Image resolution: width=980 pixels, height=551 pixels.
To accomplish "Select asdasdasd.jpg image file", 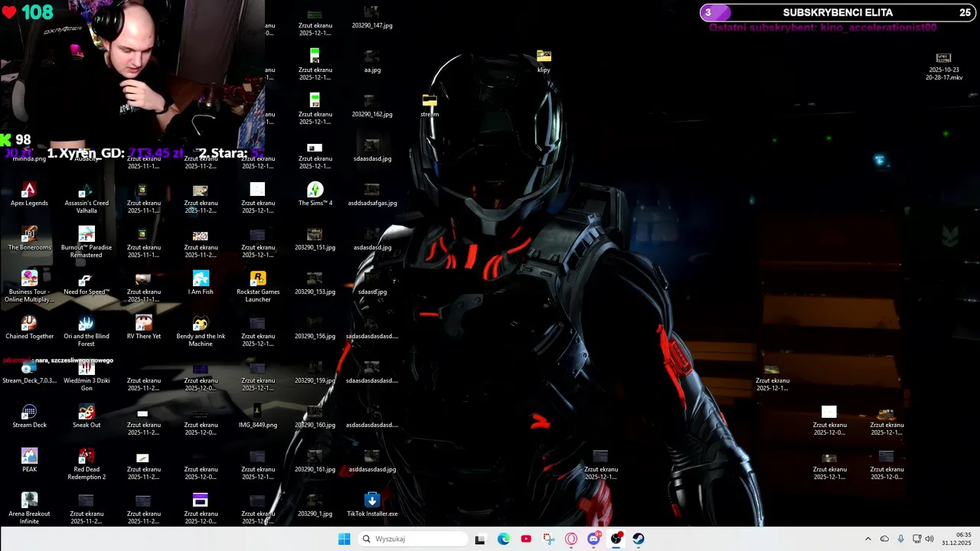I will (372, 239).
